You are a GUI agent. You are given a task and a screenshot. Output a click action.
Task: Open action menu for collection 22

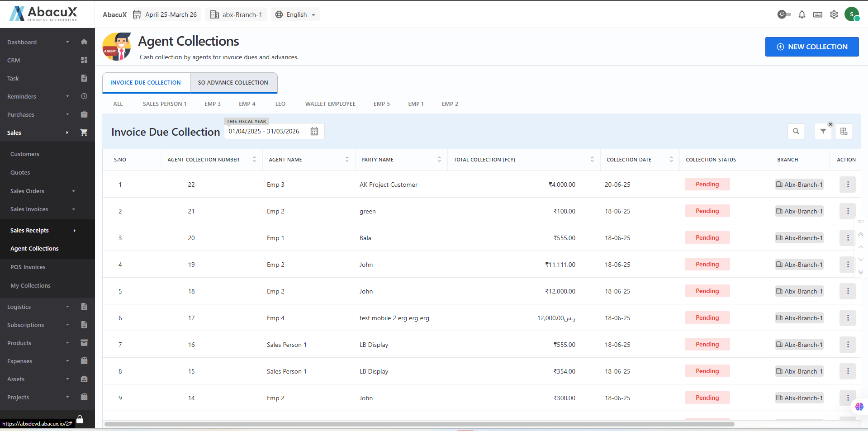(x=847, y=185)
